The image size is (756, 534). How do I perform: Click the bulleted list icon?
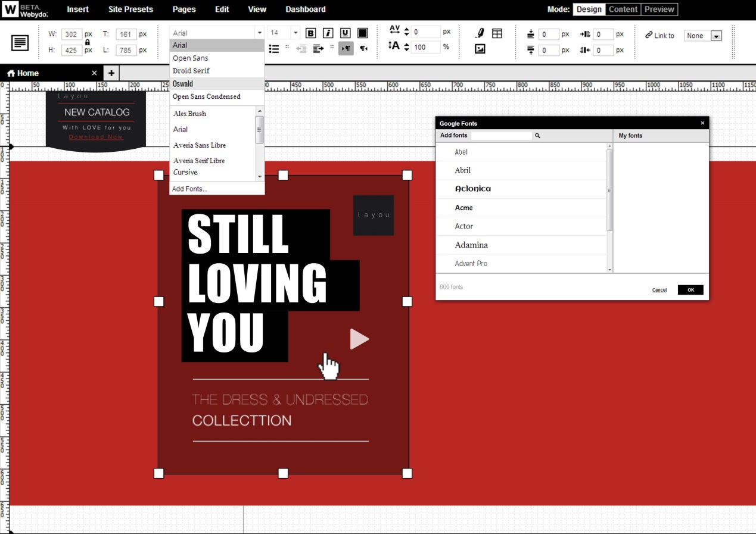point(274,49)
